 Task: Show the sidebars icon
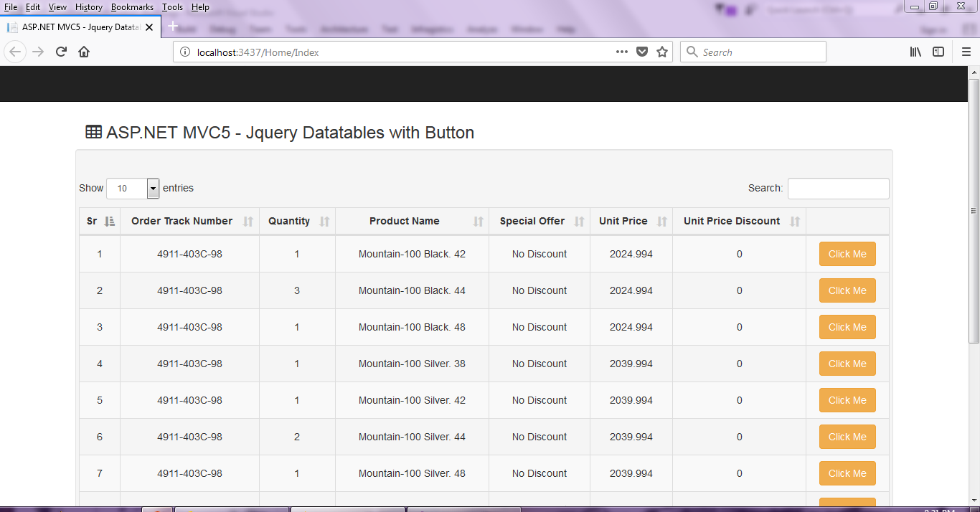pyautogui.click(x=938, y=52)
